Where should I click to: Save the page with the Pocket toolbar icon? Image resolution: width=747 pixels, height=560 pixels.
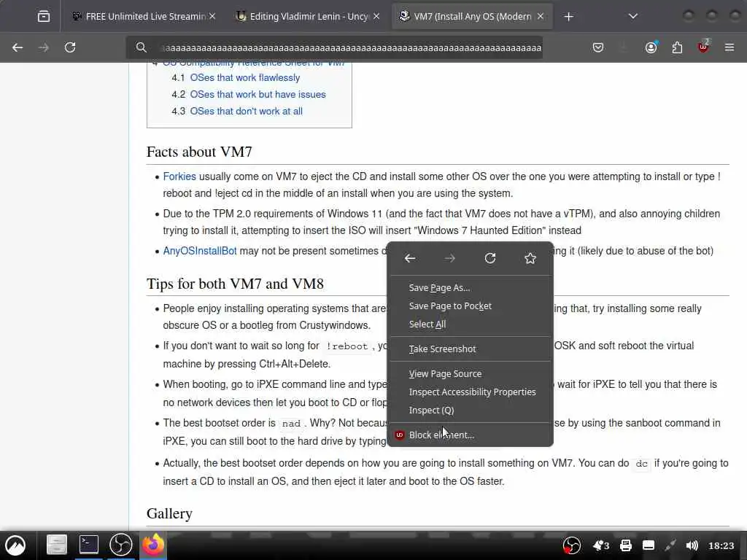pos(598,47)
